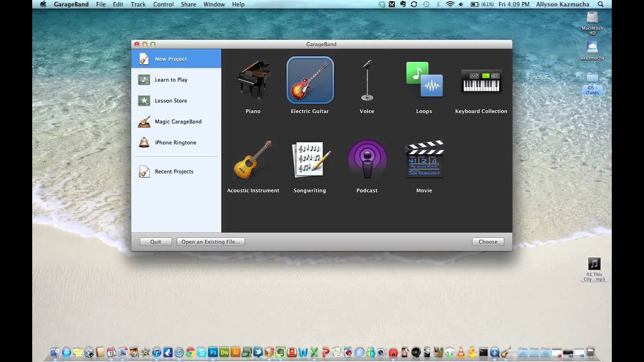Image resolution: width=644 pixels, height=362 pixels.
Task: Select the Voice microphone icon
Action: [x=367, y=80]
